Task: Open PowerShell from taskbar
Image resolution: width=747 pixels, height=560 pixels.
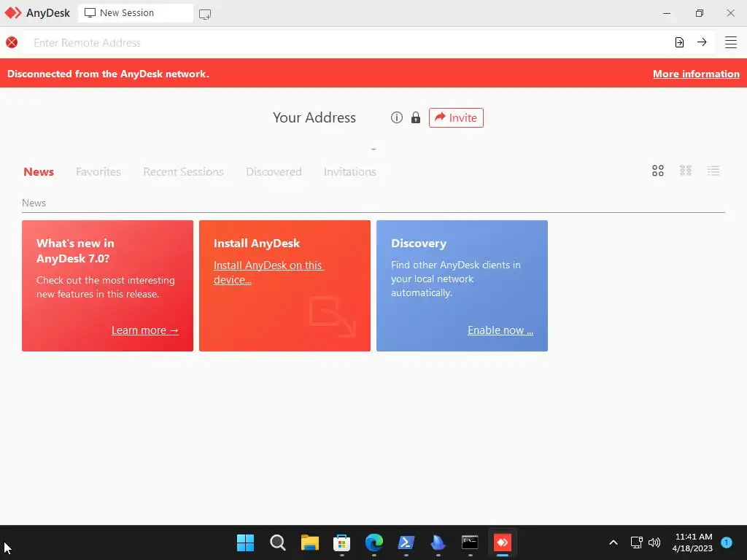Action: (406, 542)
